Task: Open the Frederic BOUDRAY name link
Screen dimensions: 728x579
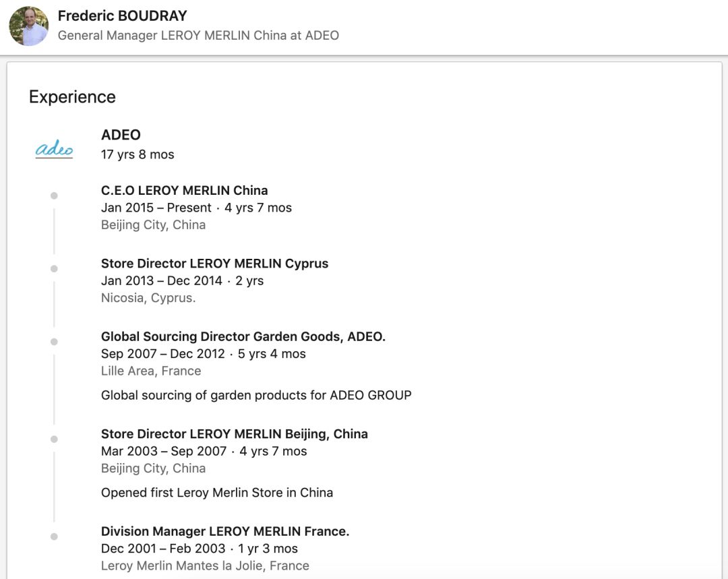Action: tap(122, 16)
